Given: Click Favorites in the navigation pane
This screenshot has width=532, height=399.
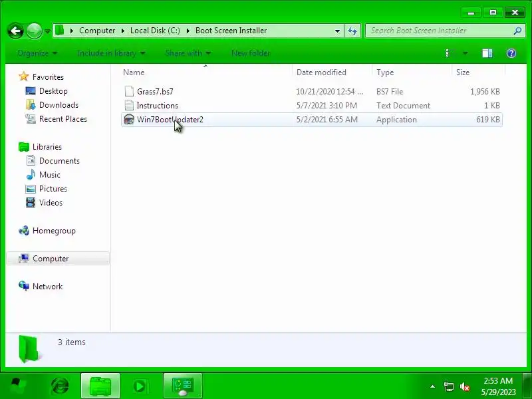Looking at the screenshot, I should pos(48,77).
